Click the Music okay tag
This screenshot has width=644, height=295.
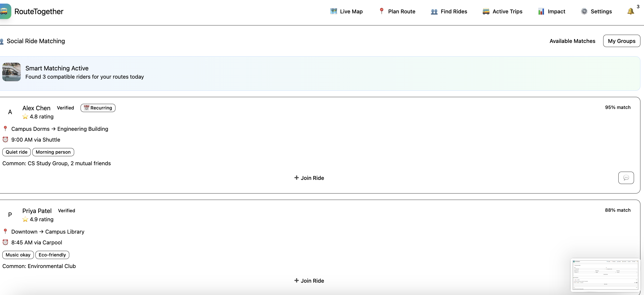click(x=18, y=255)
